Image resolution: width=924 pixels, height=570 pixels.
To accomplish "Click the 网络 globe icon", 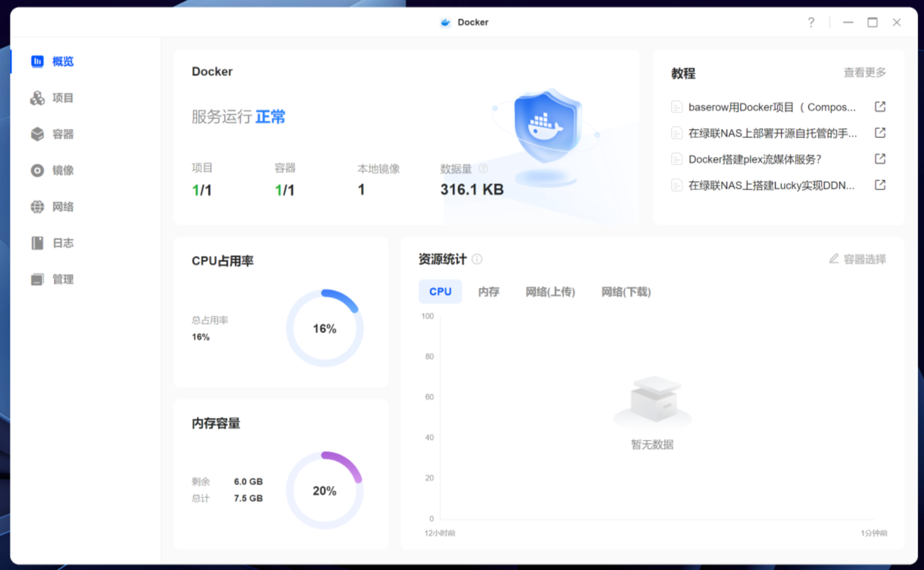I will (x=38, y=207).
